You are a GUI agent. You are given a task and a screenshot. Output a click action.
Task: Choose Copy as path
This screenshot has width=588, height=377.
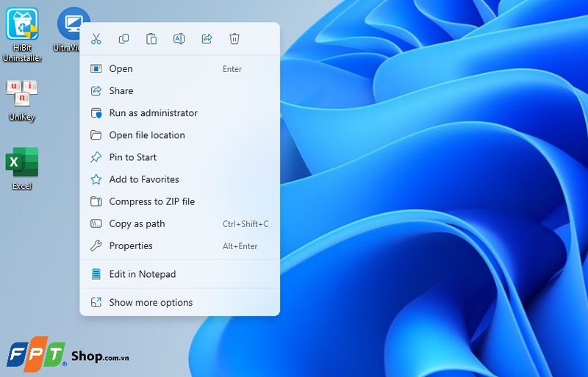[x=137, y=224]
